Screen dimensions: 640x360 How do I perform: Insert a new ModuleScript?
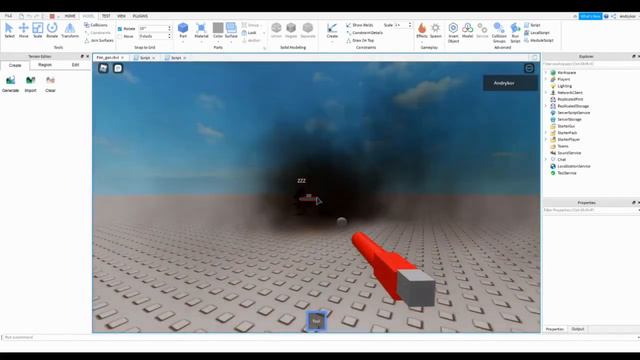(x=539, y=40)
